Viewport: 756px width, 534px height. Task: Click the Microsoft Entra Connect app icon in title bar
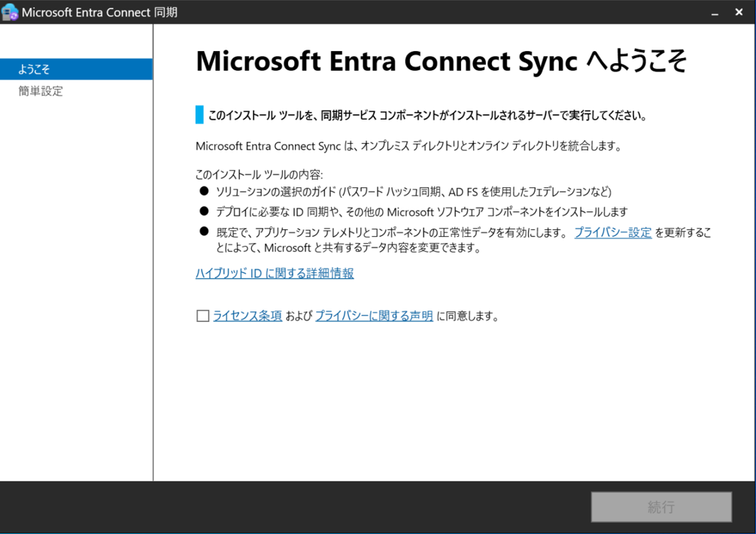point(10,12)
